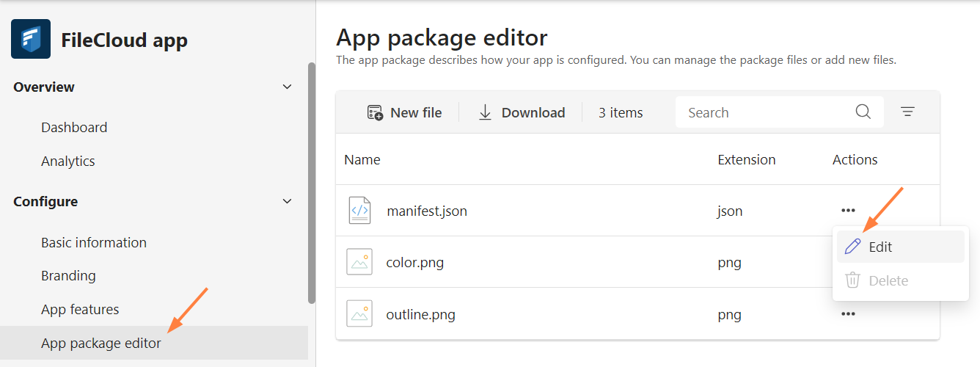Open the three-dot actions menu for manifest.json
This screenshot has height=367, width=980.
point(849,211)
